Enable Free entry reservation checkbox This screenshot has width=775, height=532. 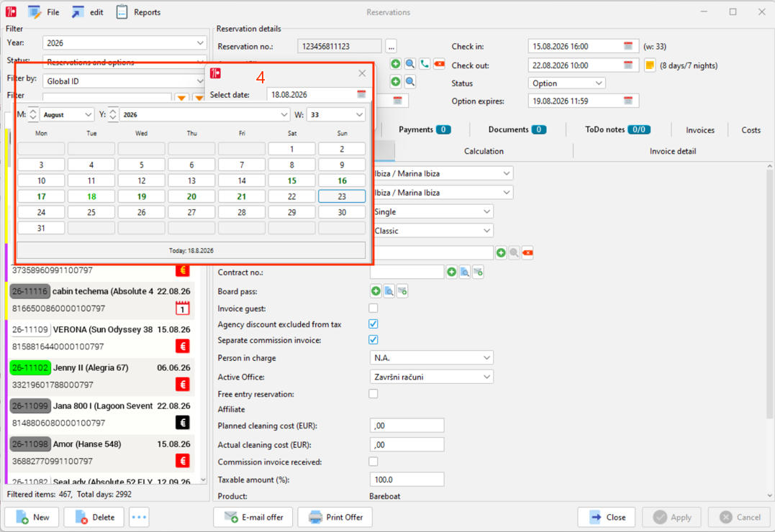point(373,394)
